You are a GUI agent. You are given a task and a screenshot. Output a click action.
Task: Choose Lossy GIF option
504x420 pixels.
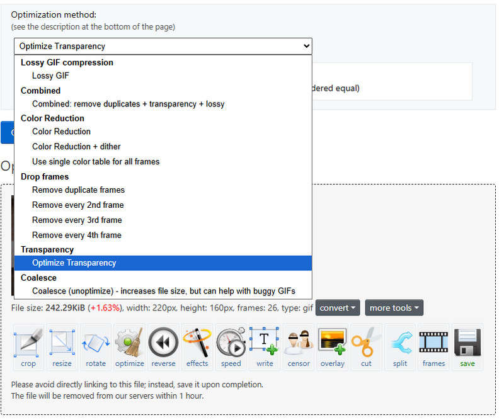click(x=50, y=76)
